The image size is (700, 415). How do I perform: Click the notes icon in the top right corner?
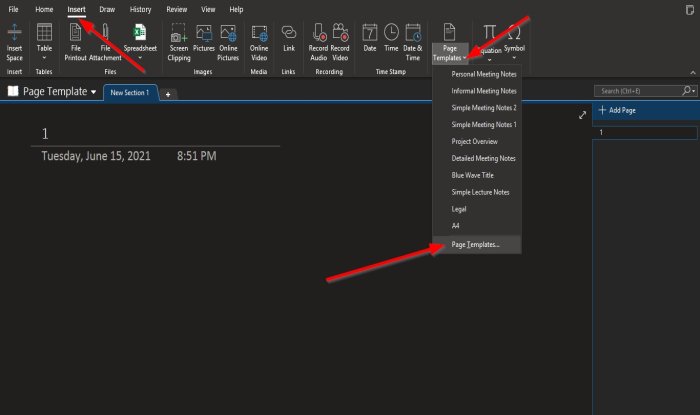tap(690, 10)
